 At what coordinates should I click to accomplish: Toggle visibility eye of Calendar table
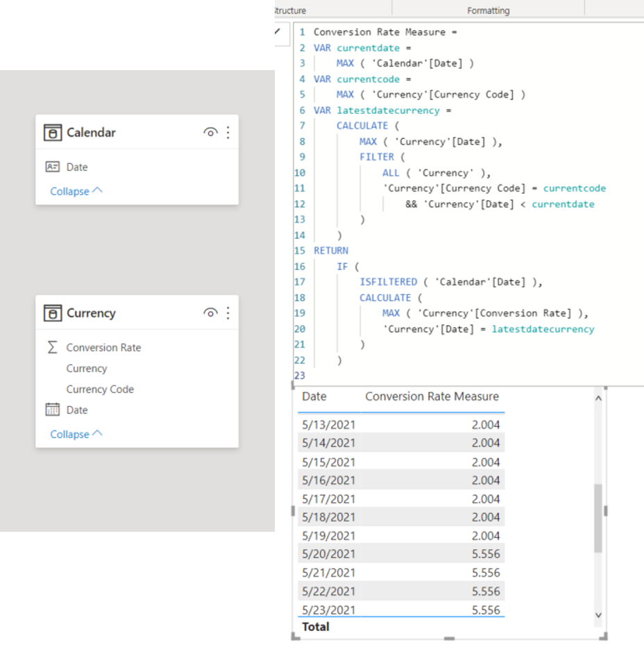click(210, 133)
